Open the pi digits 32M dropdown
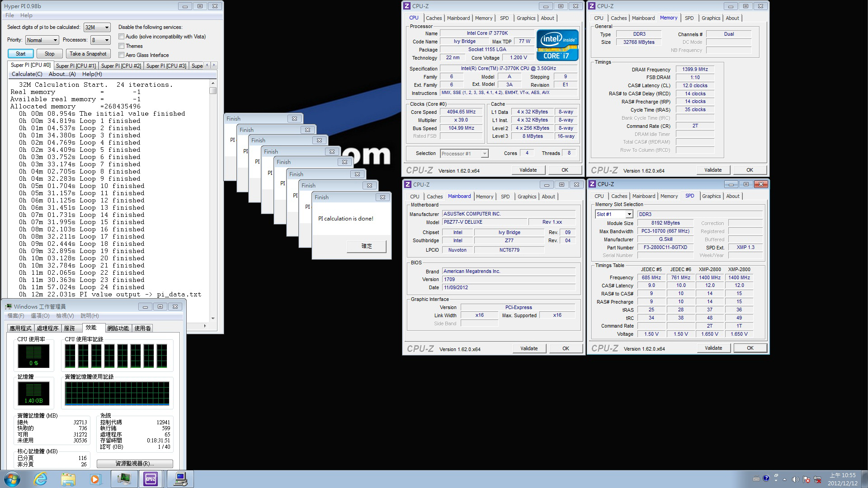Image resolution: width=868 pixels, height=488 pixels. 97,28
